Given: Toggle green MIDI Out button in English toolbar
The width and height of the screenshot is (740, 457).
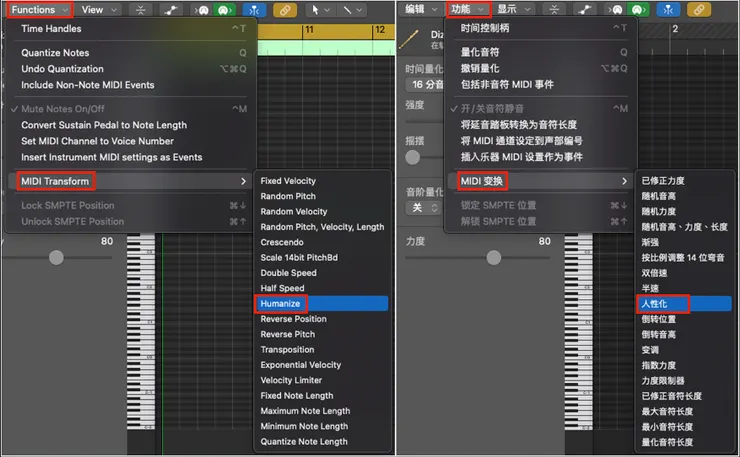Looking at the screenshot, I should point(224,10).
